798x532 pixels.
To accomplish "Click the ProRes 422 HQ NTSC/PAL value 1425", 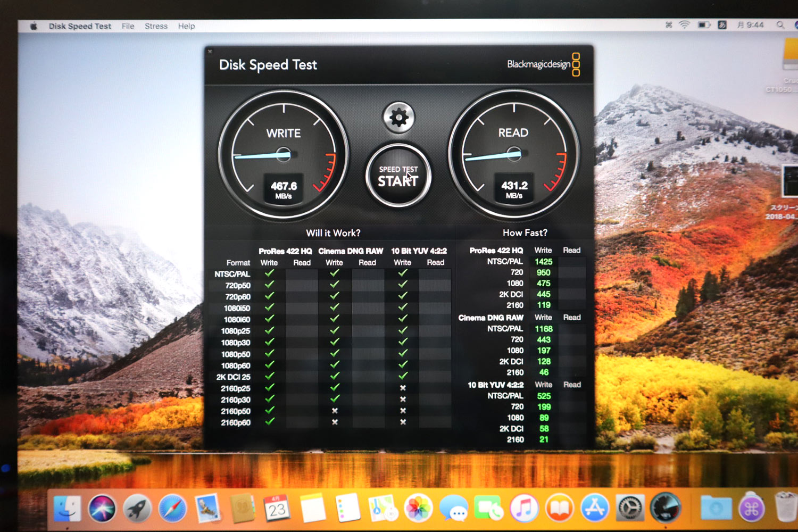I will 543,262.
